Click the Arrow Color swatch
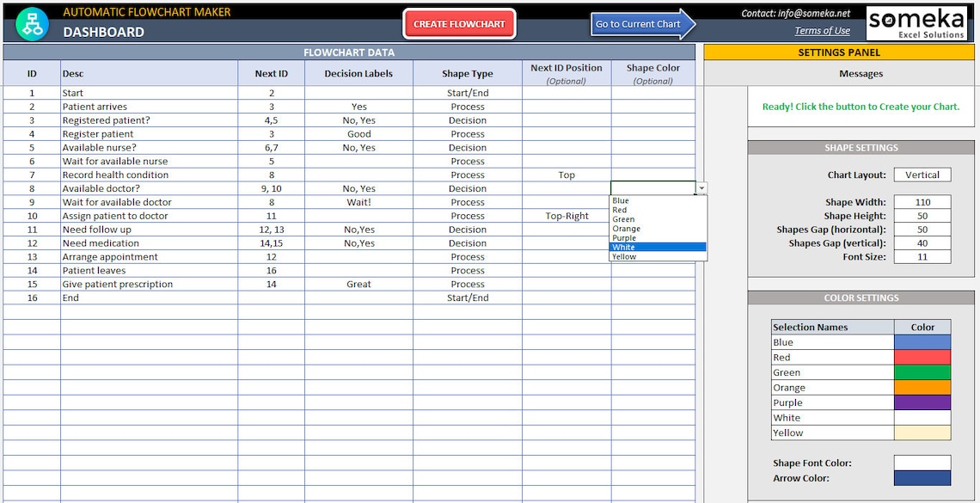This screenshot has width=980, height=503. coord(922,478)
